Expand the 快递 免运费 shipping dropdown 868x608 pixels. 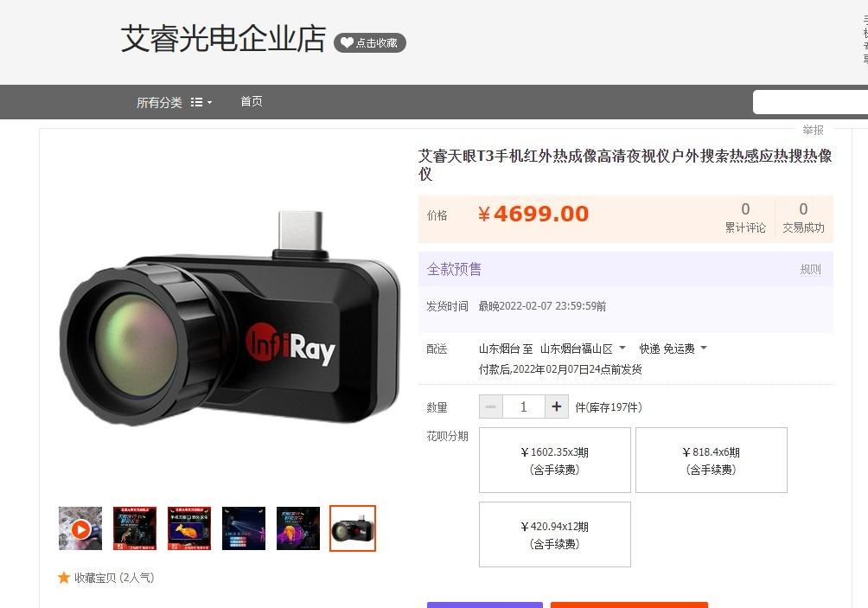[x=704, y=349]
